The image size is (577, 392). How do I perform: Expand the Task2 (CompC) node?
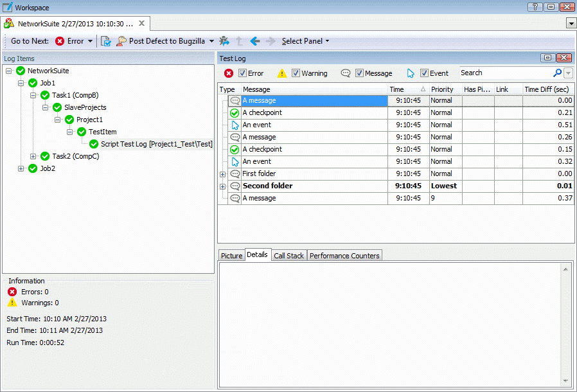[33, 156]
